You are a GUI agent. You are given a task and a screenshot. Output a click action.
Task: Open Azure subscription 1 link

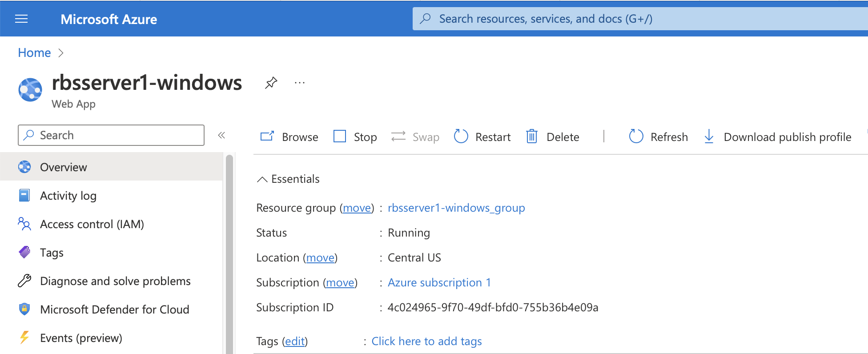439,282
